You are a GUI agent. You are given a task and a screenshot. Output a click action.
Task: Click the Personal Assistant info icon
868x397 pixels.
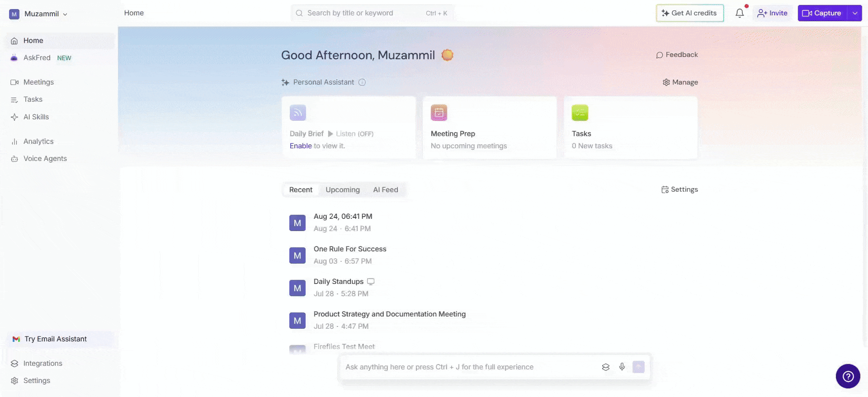click(362, 82)
